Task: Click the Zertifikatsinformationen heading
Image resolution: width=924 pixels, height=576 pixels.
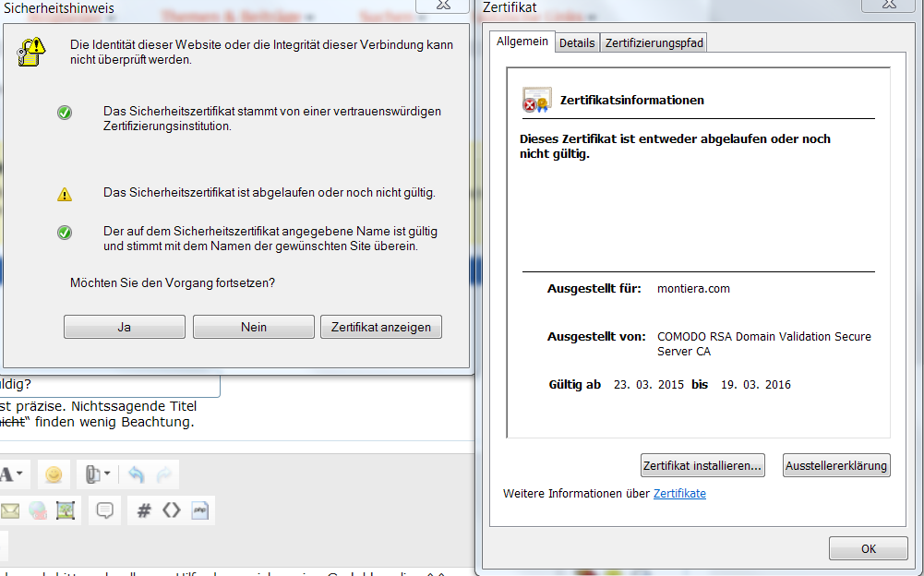Action: coord(631,101)
